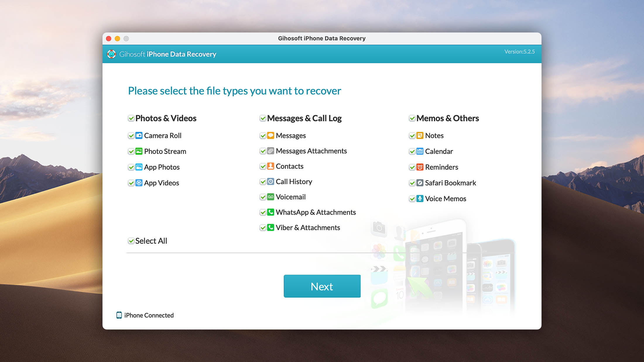Uncheck the Viber & Attachments checkbox
Image resolution: width=644 pixels, height=362 pixels.
pos(263,228)
